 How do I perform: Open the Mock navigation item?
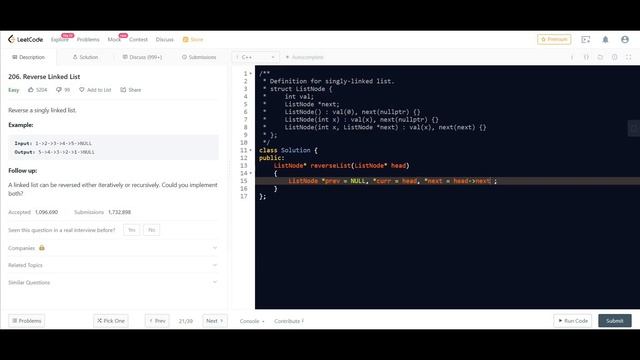coord(114,40)
